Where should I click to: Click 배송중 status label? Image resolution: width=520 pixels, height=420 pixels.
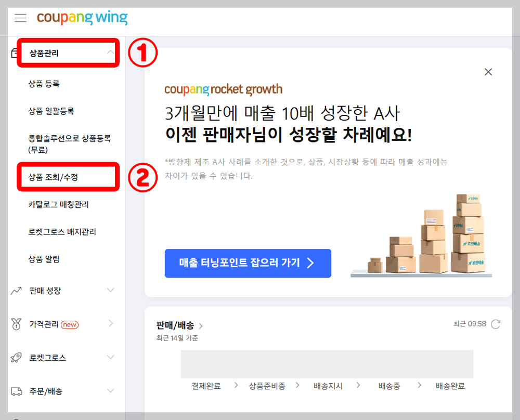(389, 386)
